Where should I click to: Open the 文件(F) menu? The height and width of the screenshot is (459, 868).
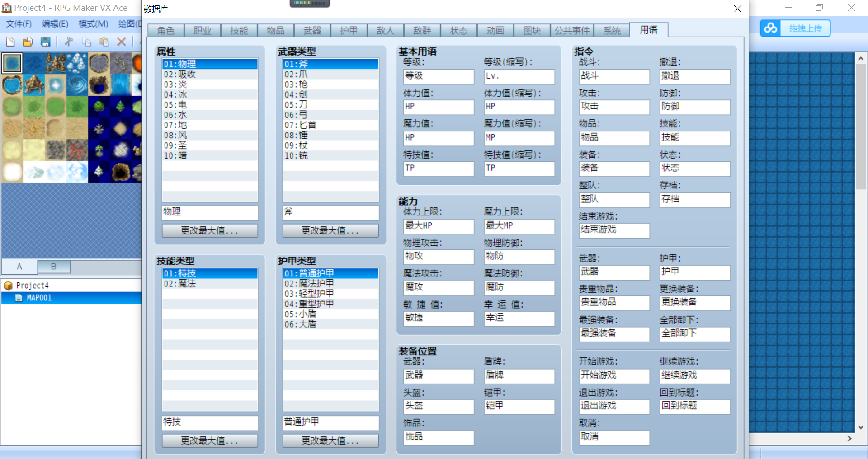19,24
